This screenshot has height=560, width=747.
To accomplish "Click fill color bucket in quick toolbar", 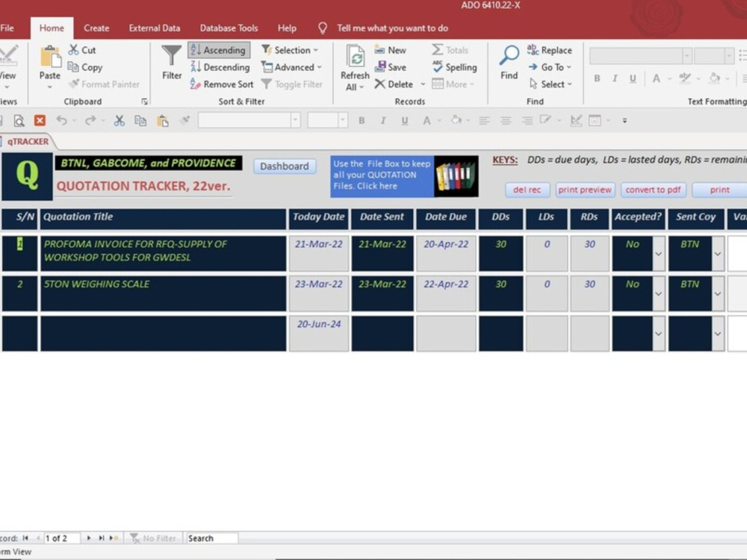I will 456,120.
